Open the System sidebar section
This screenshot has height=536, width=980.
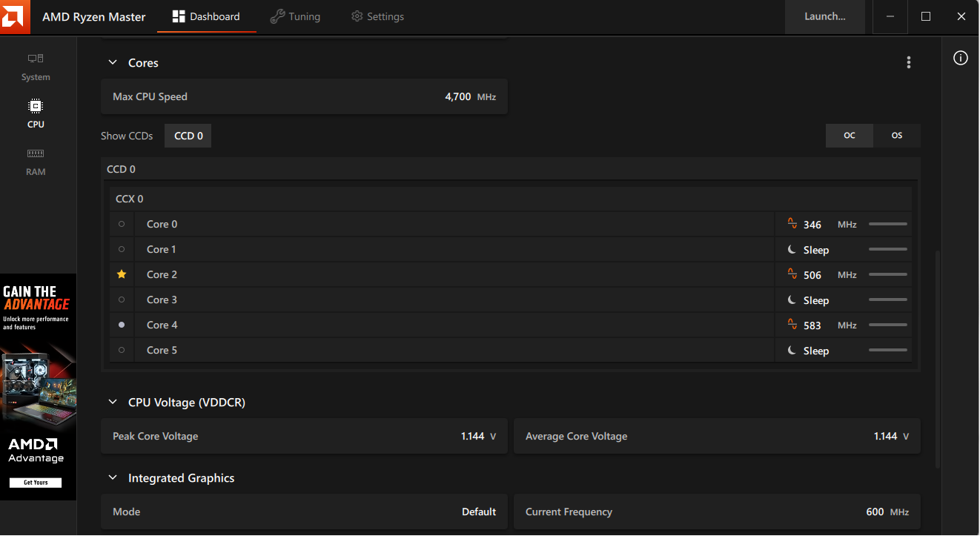coord(36,67)
